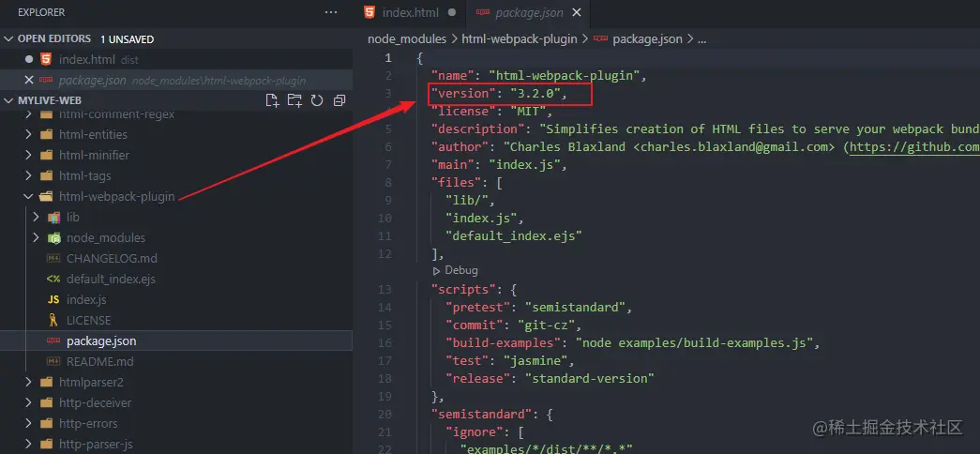Open index.html from Open Editors list
This screenshot has width=980, height=454.
176,59
